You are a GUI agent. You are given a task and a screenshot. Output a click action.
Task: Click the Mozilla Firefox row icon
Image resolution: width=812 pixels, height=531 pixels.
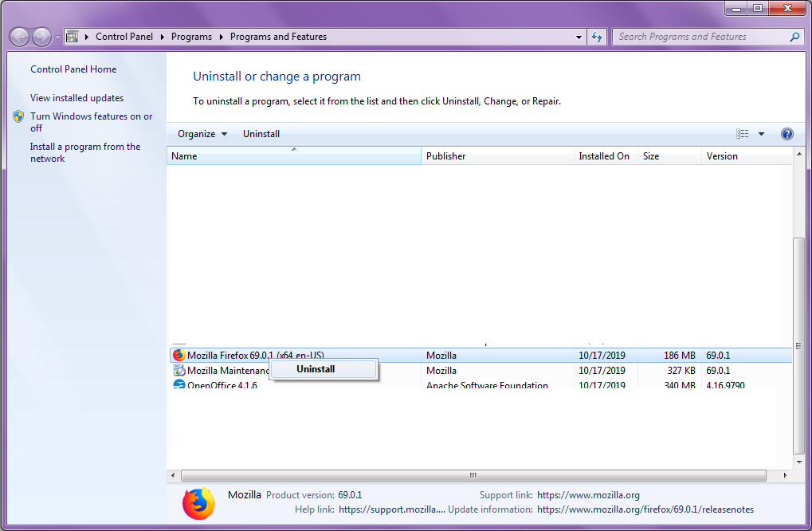pos(178,355)
